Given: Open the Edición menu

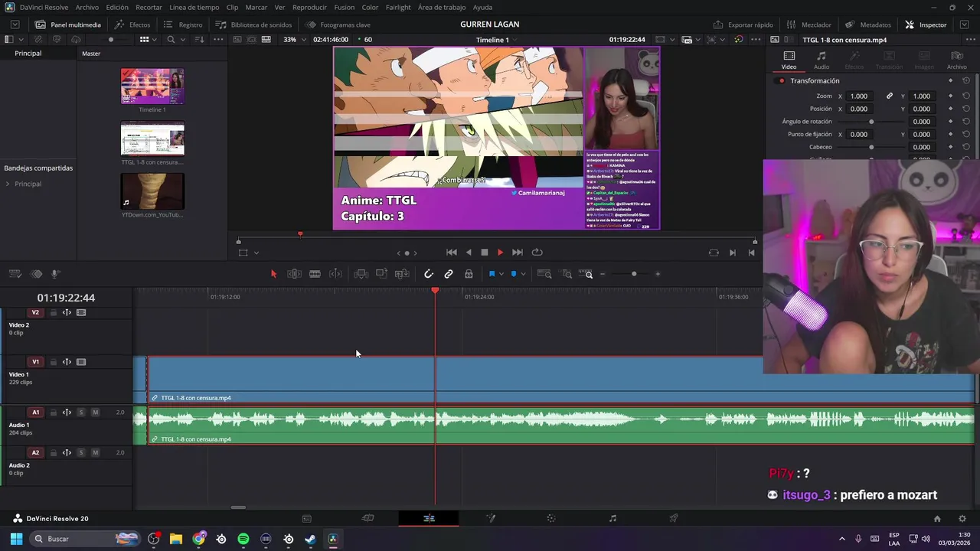Looking at the screenshot, I should tap(117, 7).
